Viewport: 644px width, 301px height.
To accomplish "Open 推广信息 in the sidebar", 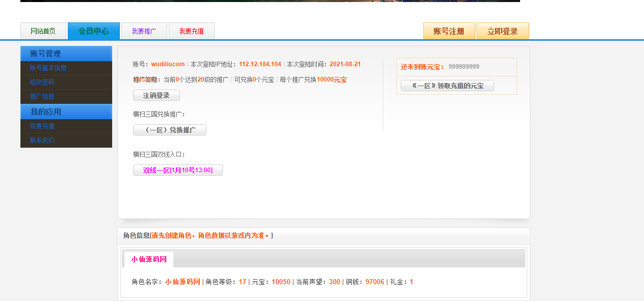I will click(x=42, y=96).
